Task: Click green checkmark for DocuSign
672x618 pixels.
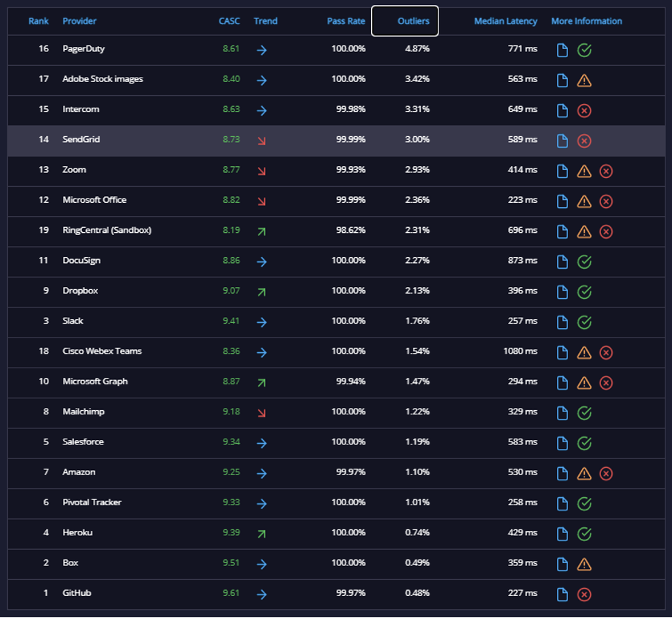Action: click(x=584, y=262)
